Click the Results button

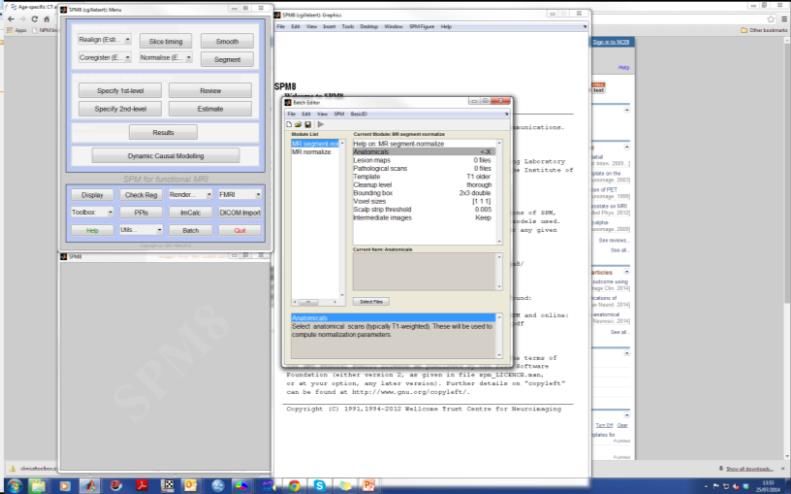[163, 133]
